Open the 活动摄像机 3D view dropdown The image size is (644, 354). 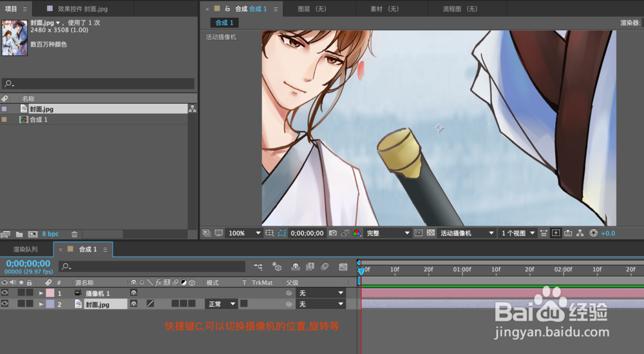(x=466, y=233)
